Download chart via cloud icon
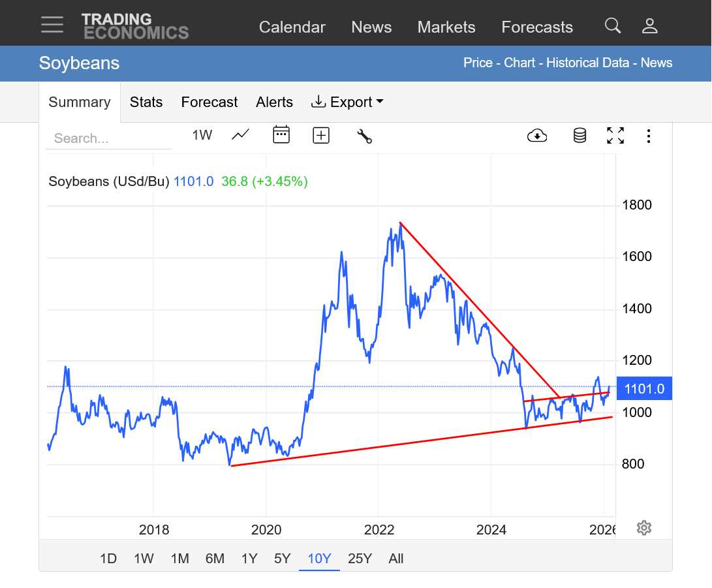Viewport: 712px width, 588px height. point(536,135)
